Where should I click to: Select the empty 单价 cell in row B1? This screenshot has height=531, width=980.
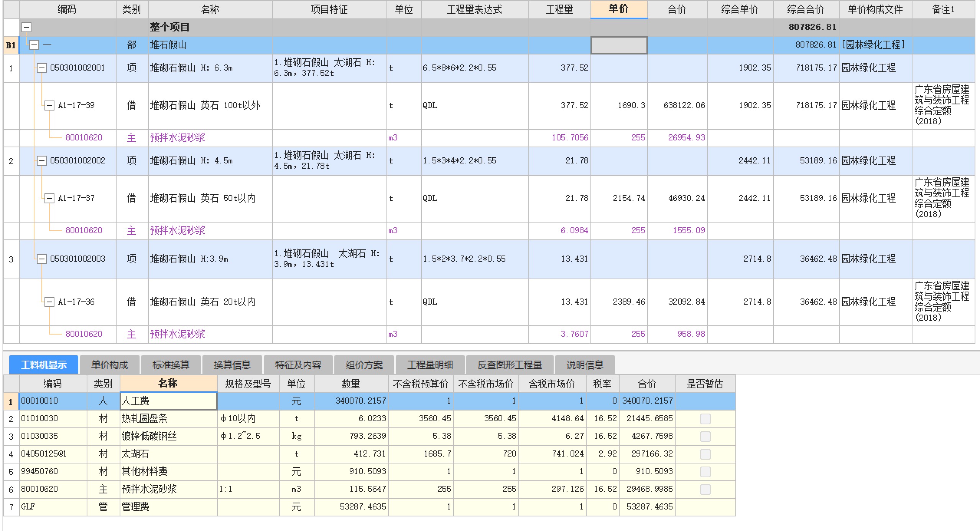(x=619, y=45)
